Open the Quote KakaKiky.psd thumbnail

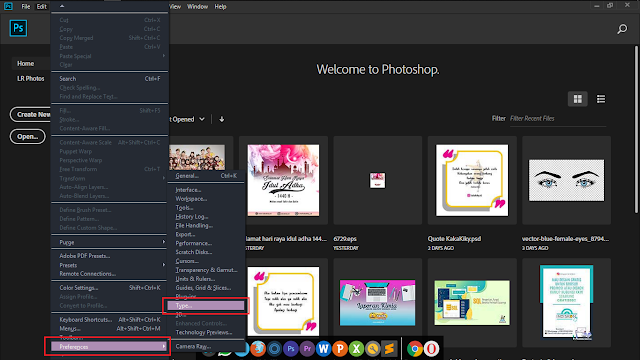(472, 180)
